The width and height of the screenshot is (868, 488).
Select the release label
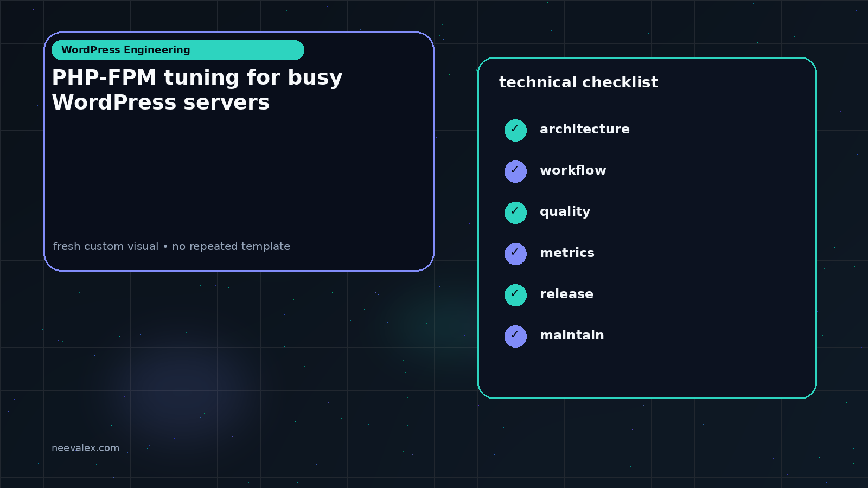(566, 294)
